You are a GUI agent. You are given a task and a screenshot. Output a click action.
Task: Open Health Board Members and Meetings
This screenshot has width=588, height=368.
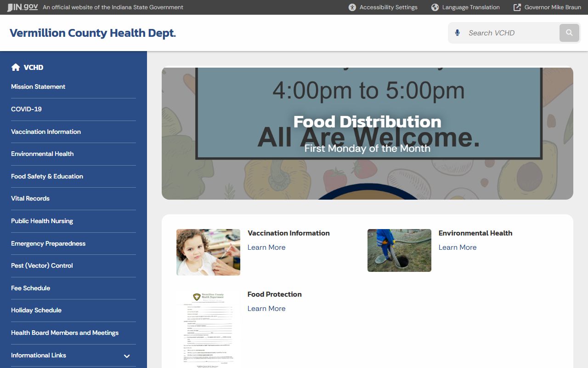point(65,333)
